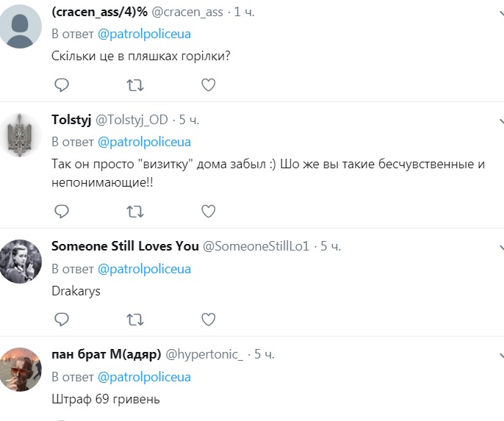Like the Tolstyj tweet

click(x=208, y=212)
